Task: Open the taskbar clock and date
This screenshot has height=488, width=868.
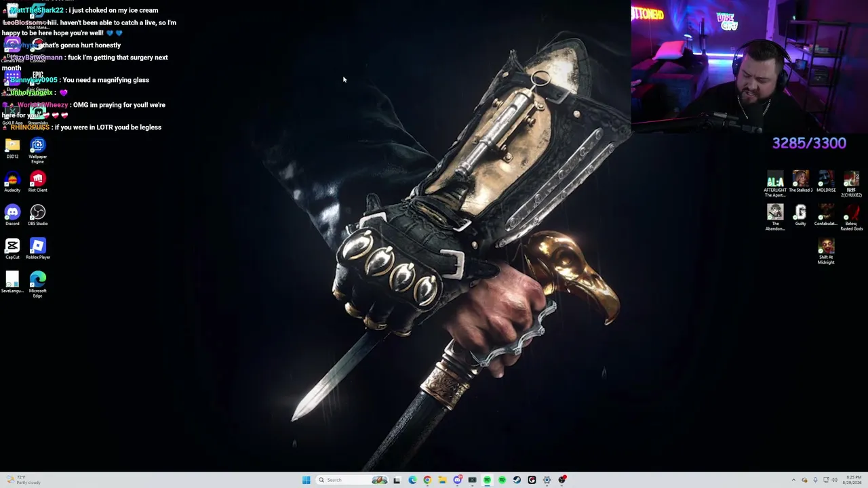Action: click(853, 480)
